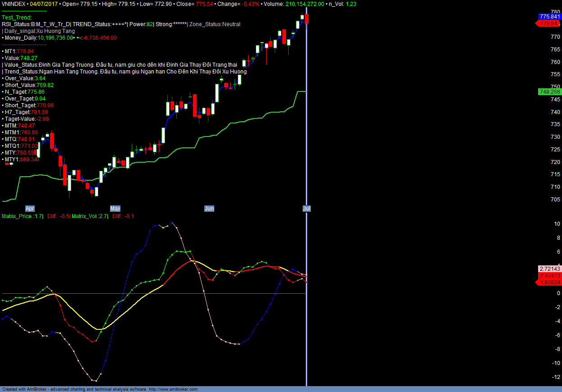The image size is (562, 392).
Task: Click the Matrix_Price label in lower pane
Action: pyautogui.click(x=22, y=216)
